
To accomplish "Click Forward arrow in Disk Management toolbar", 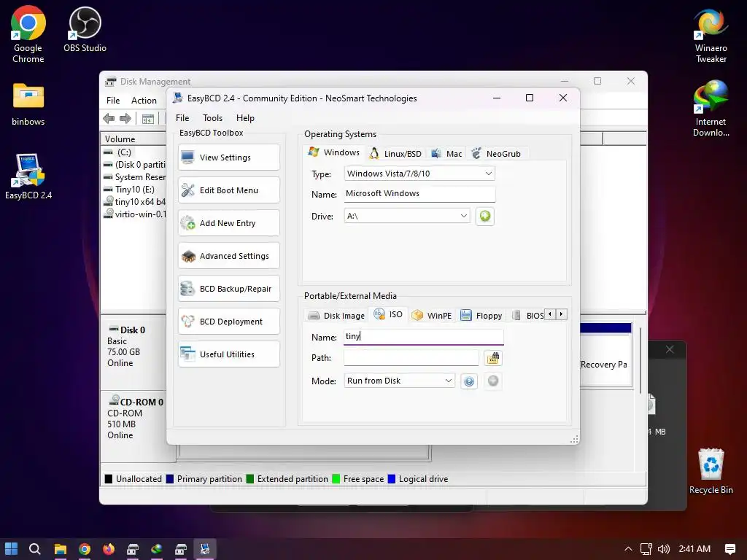I will click(x=125, y=119).
